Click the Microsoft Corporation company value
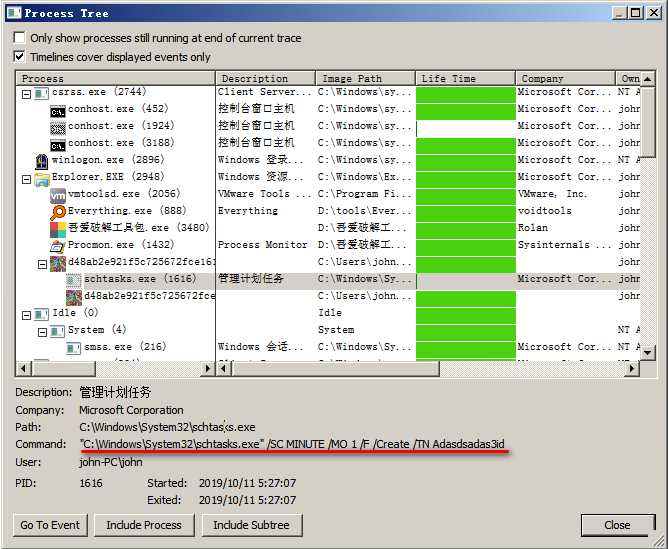The height and width of the screenshot is (549, 668). pyautogui.click(x=131, y=411)
